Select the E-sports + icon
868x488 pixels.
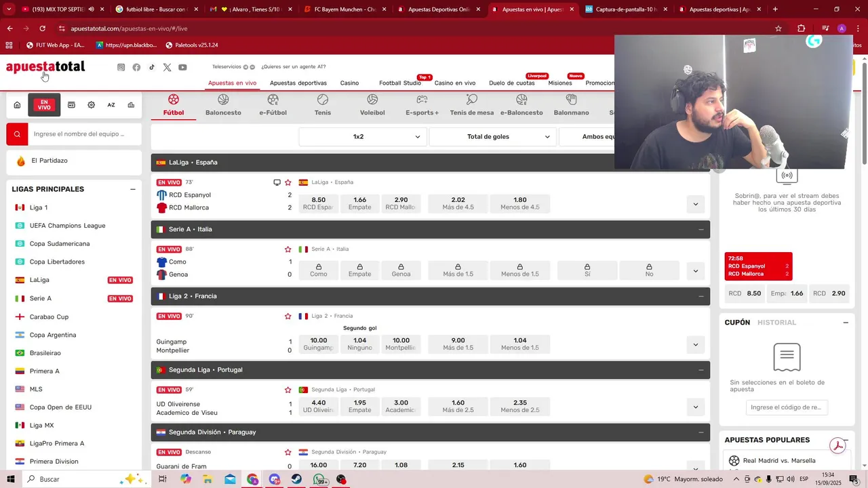coord(422,105)
